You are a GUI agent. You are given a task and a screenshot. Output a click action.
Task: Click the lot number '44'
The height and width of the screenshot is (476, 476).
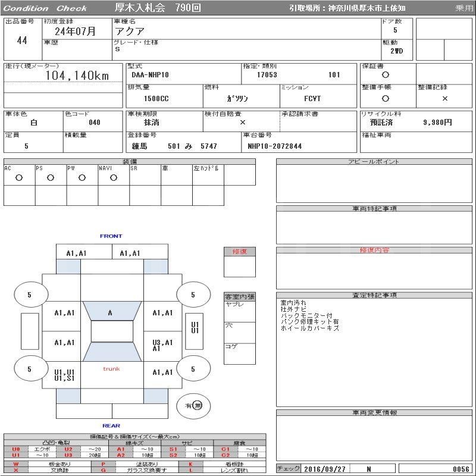22,40
